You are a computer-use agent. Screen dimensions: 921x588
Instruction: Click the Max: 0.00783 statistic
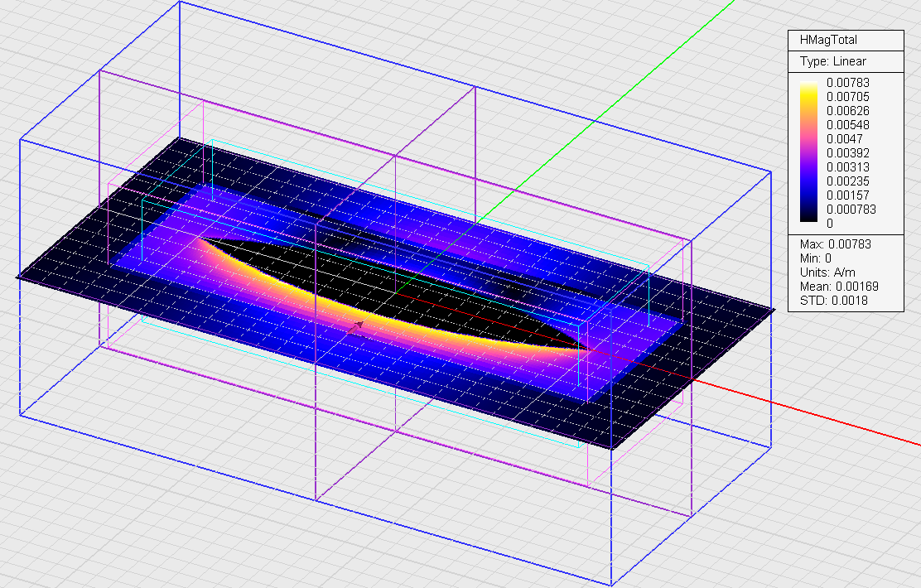tap(836, 244)
